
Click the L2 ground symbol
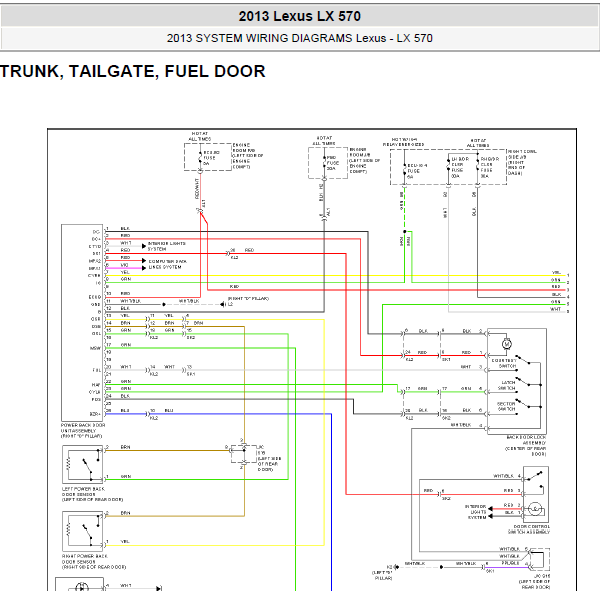(x=225, y=304)
